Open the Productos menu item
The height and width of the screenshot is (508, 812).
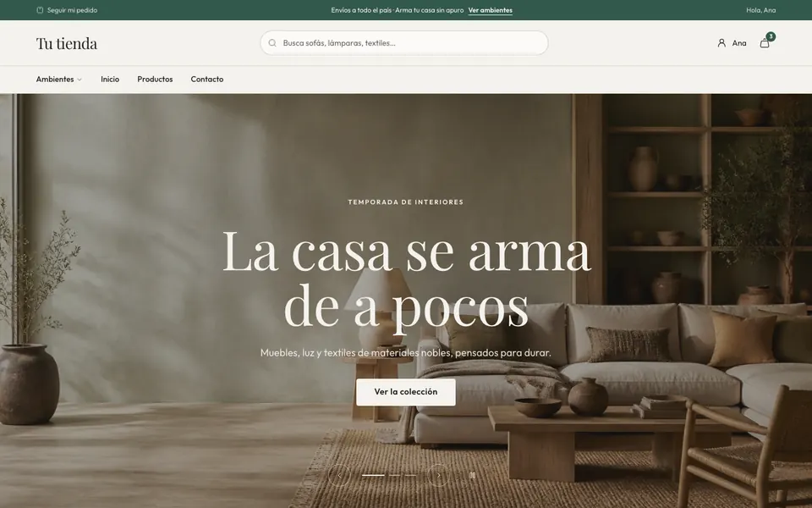pos(155,80)
